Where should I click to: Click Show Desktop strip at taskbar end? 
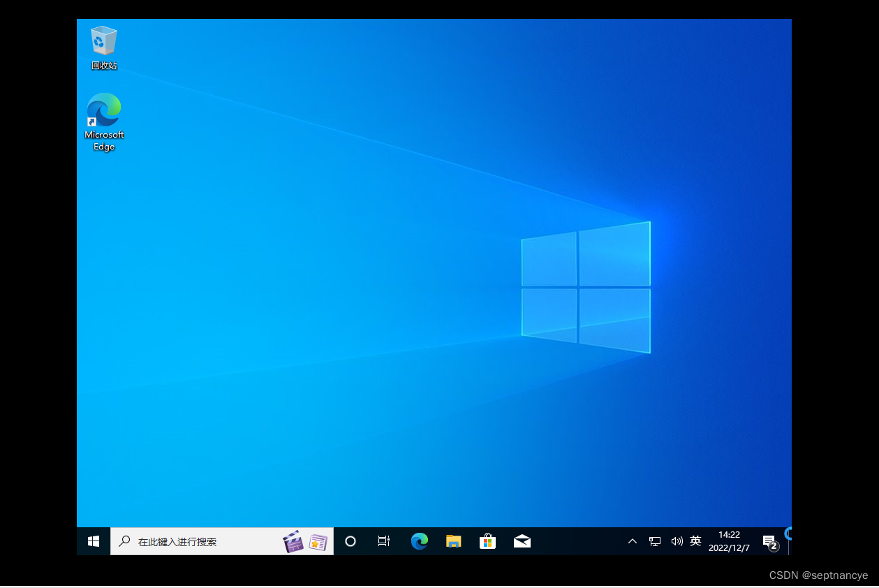[x=790, y=541]
